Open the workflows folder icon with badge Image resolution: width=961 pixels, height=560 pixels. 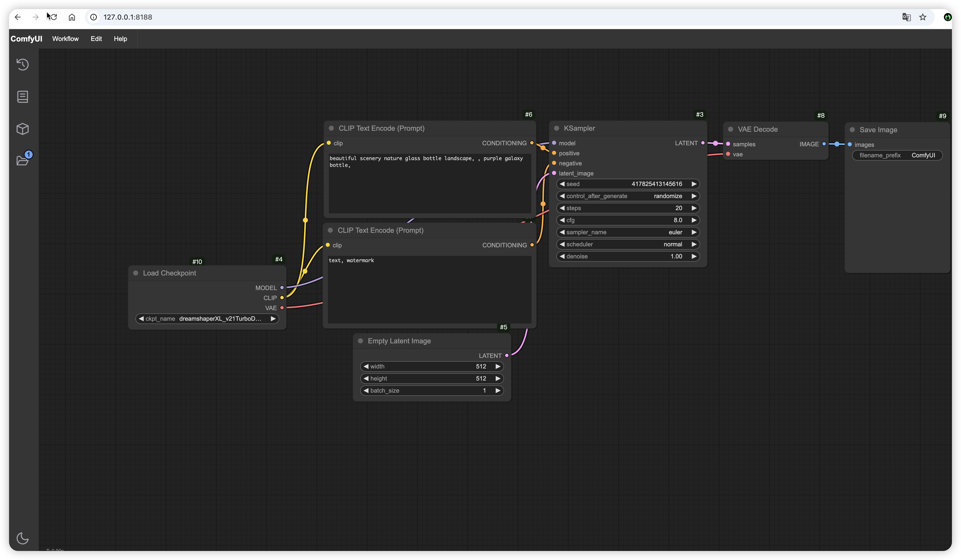click(x=22, y=160)
